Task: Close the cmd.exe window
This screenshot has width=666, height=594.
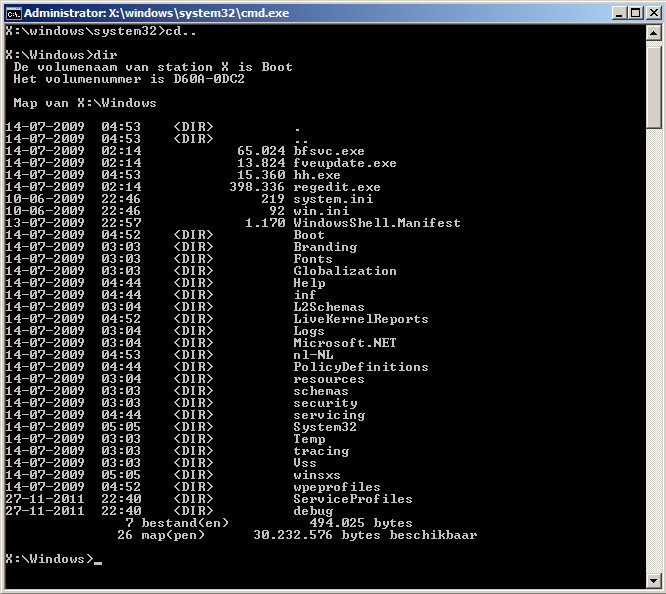Action: click(x=653, y=13)
